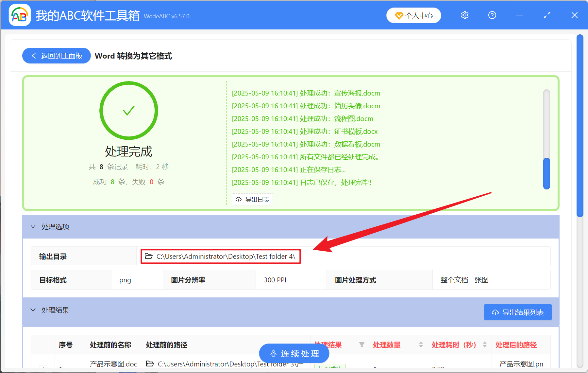Click the ABC toolbox logo icon
Viewport: 588px width, 373px height.
click(20, 15)
